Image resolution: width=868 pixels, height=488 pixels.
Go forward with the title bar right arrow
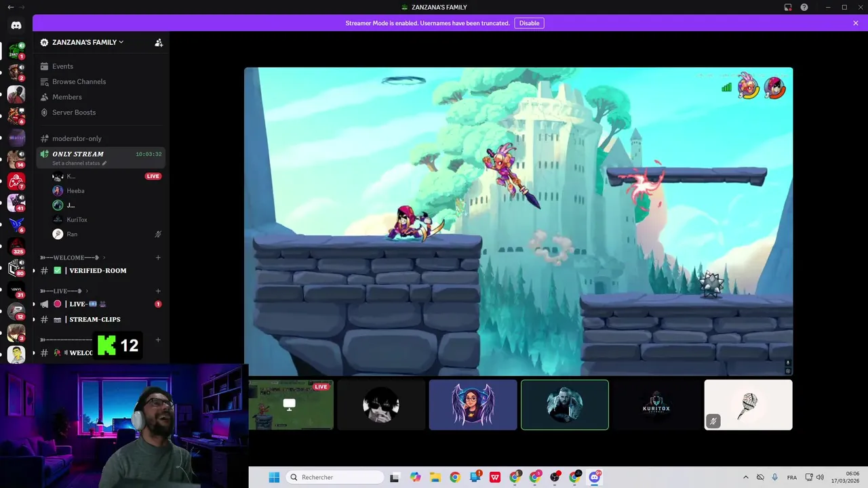click(x=22, y=7)
